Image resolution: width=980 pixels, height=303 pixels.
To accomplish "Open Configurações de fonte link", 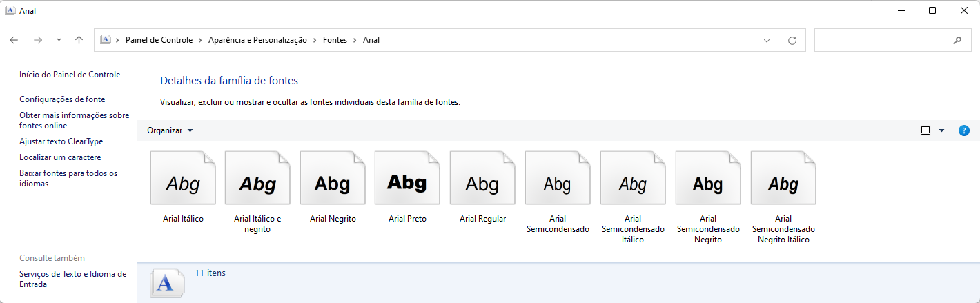I will (62, 99).
